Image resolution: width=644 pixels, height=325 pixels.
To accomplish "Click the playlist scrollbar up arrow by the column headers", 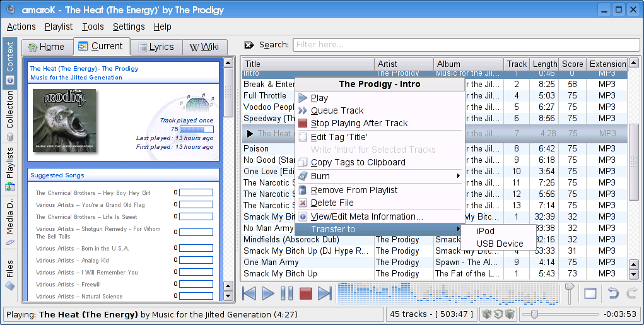I will click(x=634, y=63).
